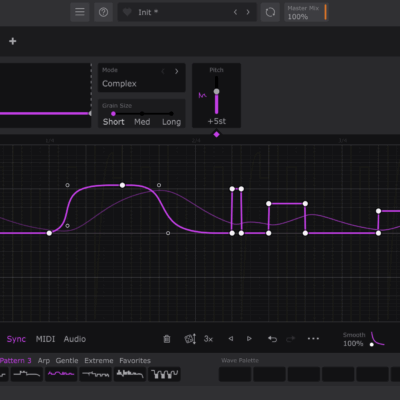Favorite the preset with the heart icon

[x=127, y=12]
